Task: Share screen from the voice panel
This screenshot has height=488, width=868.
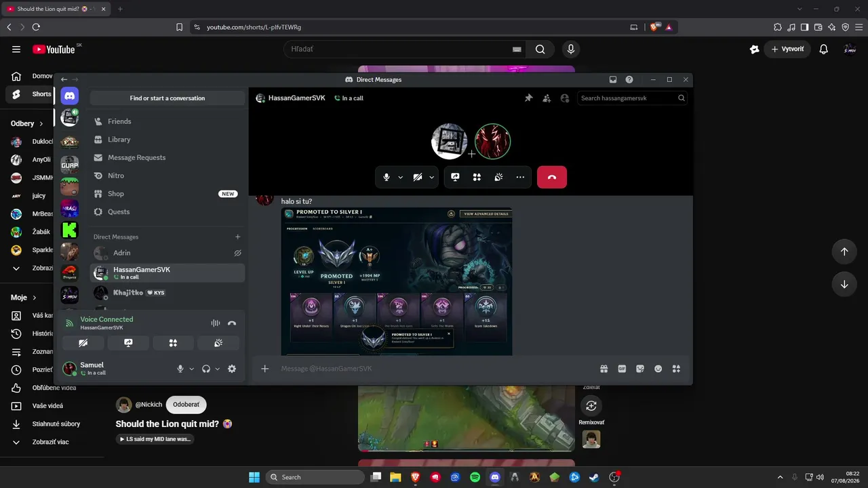Action: click(128, 343)
